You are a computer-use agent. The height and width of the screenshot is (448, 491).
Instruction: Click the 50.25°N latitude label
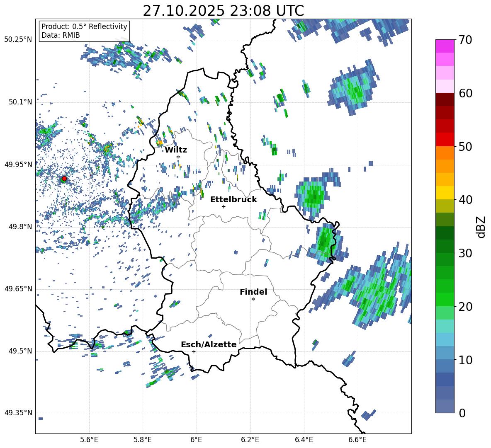[x=18, y=40]
